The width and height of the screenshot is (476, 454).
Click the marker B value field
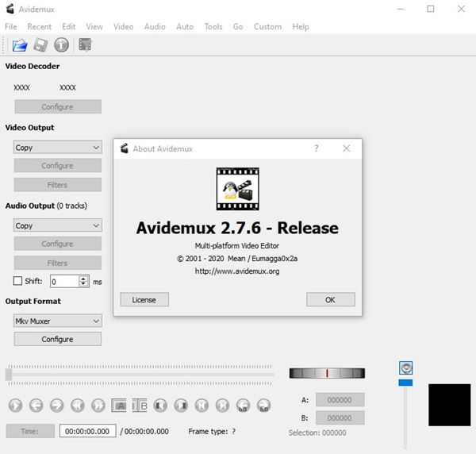pos(340,417)
